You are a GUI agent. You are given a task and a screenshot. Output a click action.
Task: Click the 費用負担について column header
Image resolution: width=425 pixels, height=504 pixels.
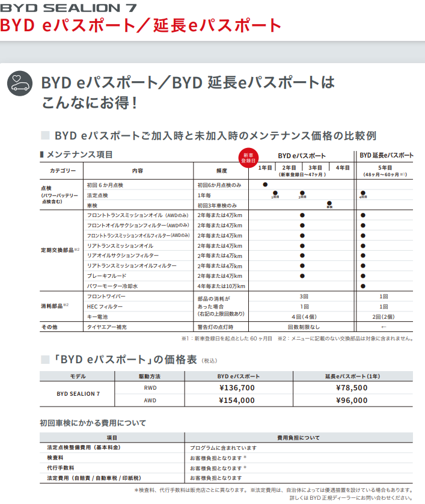coord(298,437)
